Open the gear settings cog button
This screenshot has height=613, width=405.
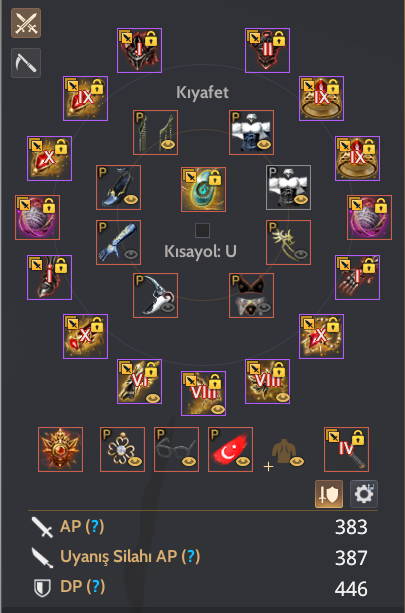364,494
